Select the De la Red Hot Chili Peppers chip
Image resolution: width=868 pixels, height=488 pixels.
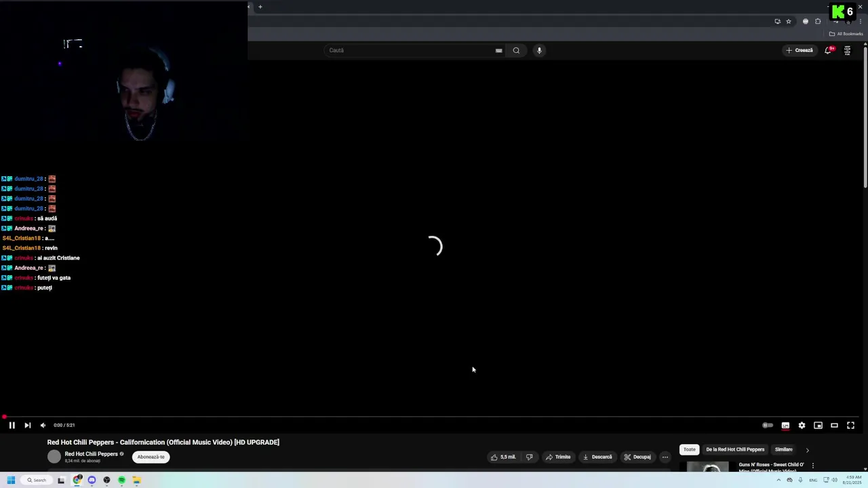pyautogui.click(x=735, y=449)
